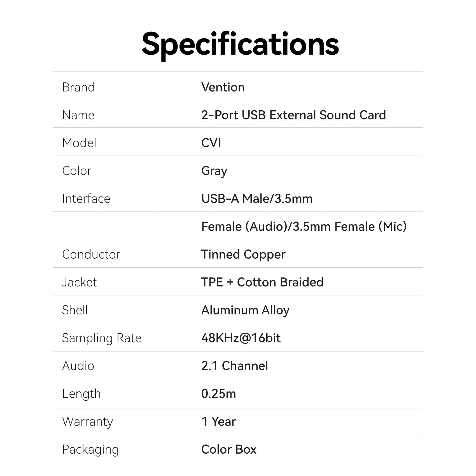Click the Gray color value
The height and width of the screenshot is (476, 476).
tap(214, 171)
